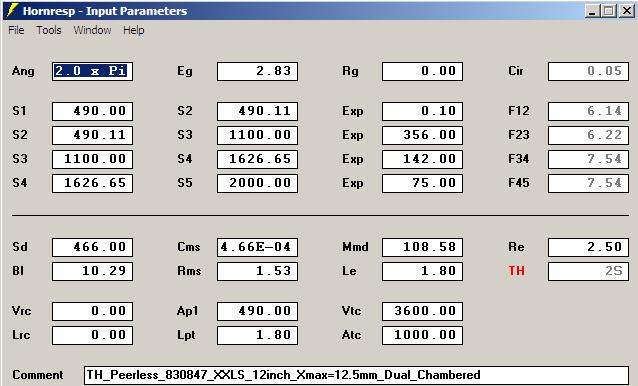638x386 pixels.
Task: Click the Vtc field with 3600.00
Action: point(422,312)
